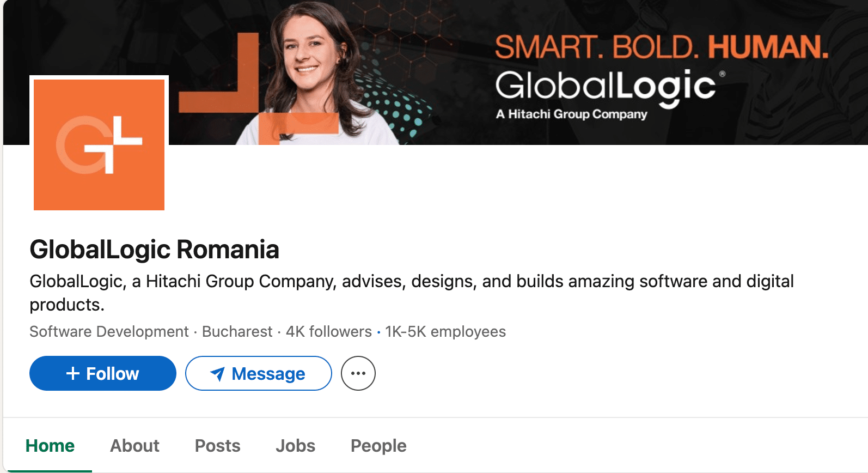Message GlobalLogic Romania
868x473 pixels.
[258, 373]
